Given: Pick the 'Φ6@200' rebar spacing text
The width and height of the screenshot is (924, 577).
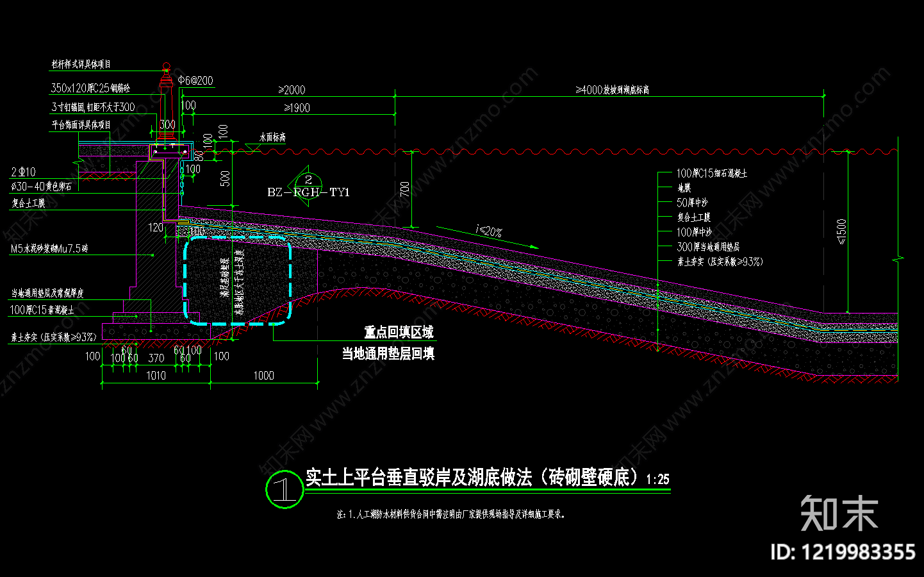Looking at the screenshot, I should point(195,80).
